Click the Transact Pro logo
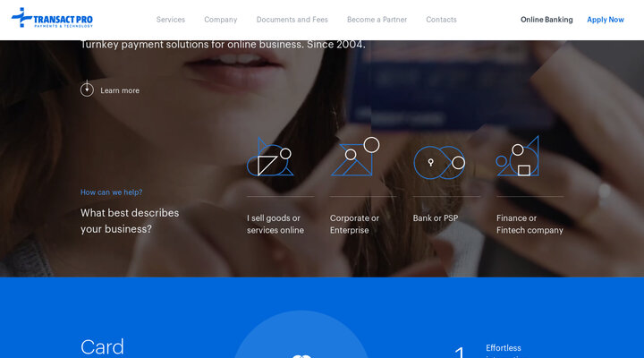This screenshot has height=358, width=644. tap(52, 19)
